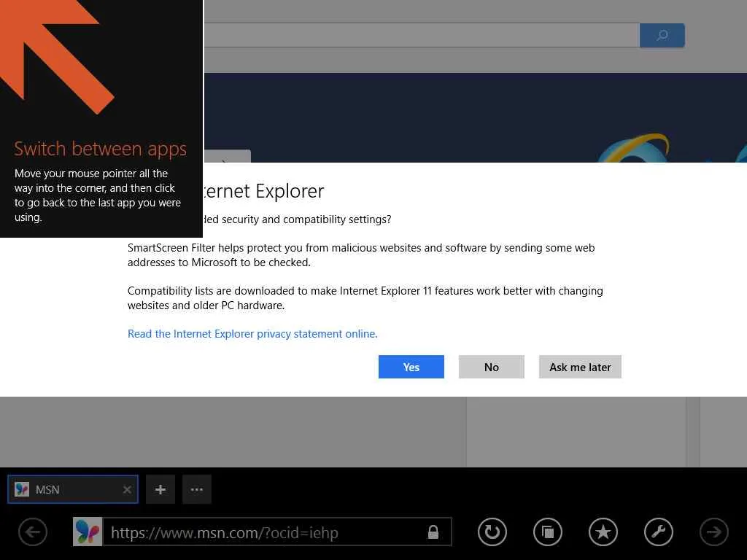Focus the address bar URL field
The height and width of the screenshot is (560, 747).
coord(277,532)
